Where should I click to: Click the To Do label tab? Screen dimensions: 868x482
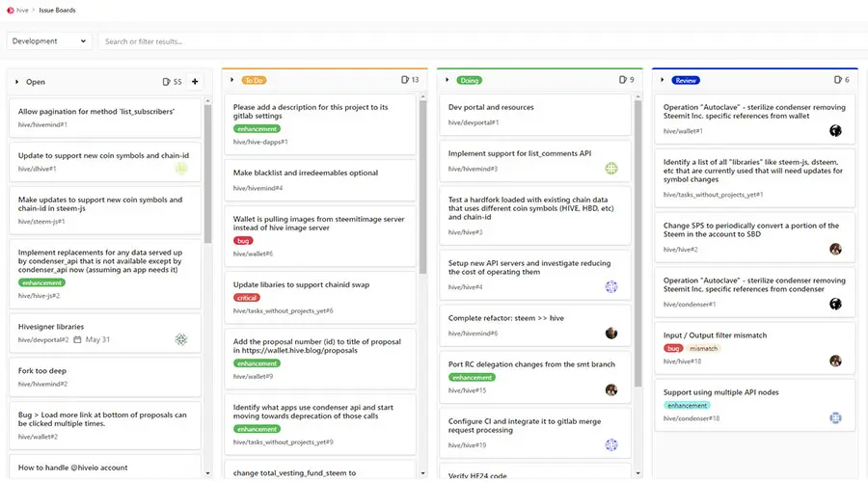pyautogui.click(x=256, y=80)
